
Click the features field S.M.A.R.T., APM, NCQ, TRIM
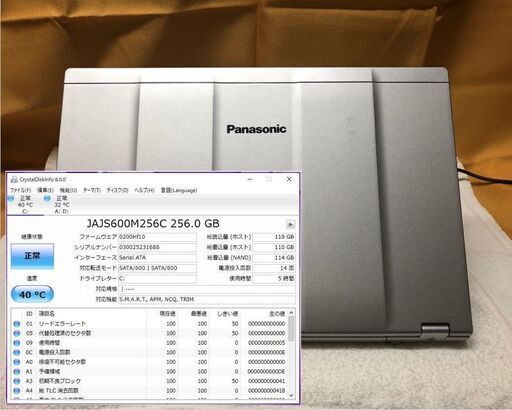click(207, 299)
